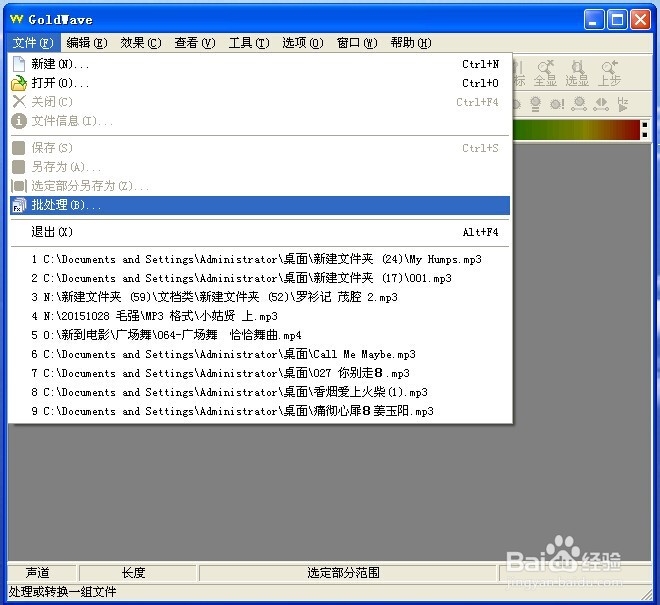Open recent file 小姑贤 上.mp3

[260, 316]
